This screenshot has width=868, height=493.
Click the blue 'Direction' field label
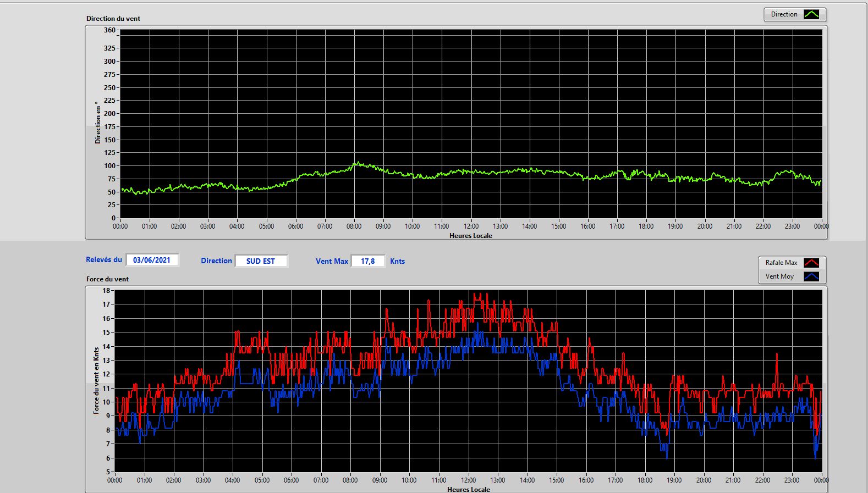click(216, 261)
